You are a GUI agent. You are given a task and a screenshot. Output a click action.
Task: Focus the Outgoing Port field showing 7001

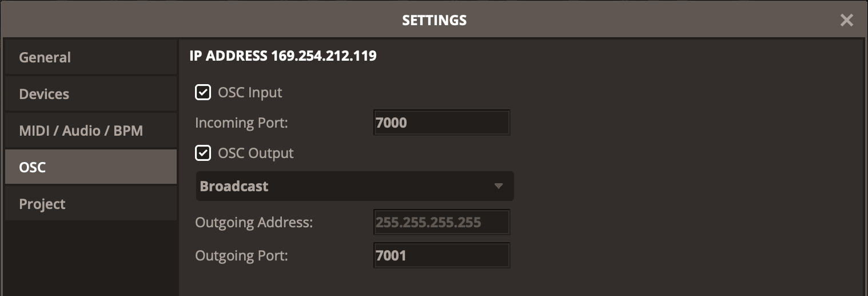pos(441,255)
